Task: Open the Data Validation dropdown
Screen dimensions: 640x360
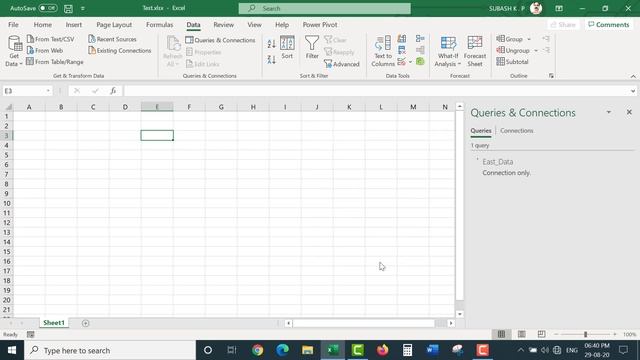Action: pos(410,62)
